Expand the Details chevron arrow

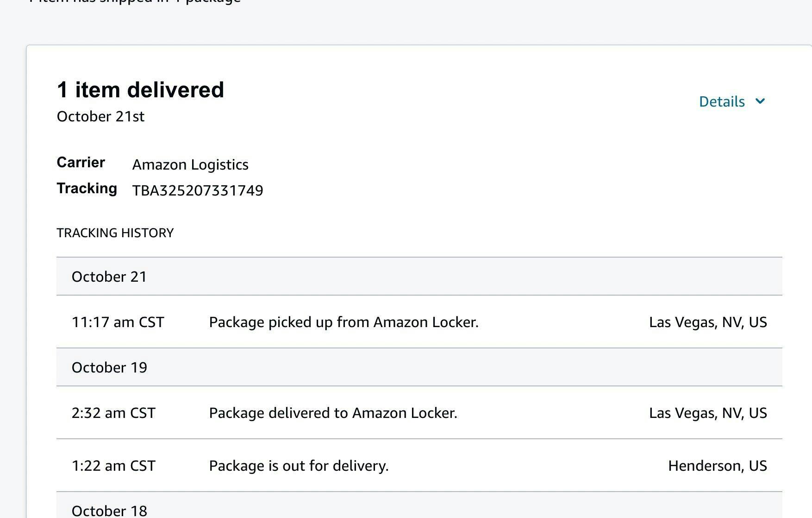pyautogui.click(x=760, y=101)
